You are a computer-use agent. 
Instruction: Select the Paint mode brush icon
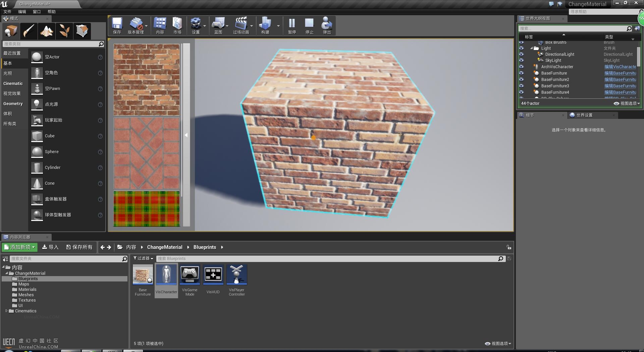click(29, 31)
